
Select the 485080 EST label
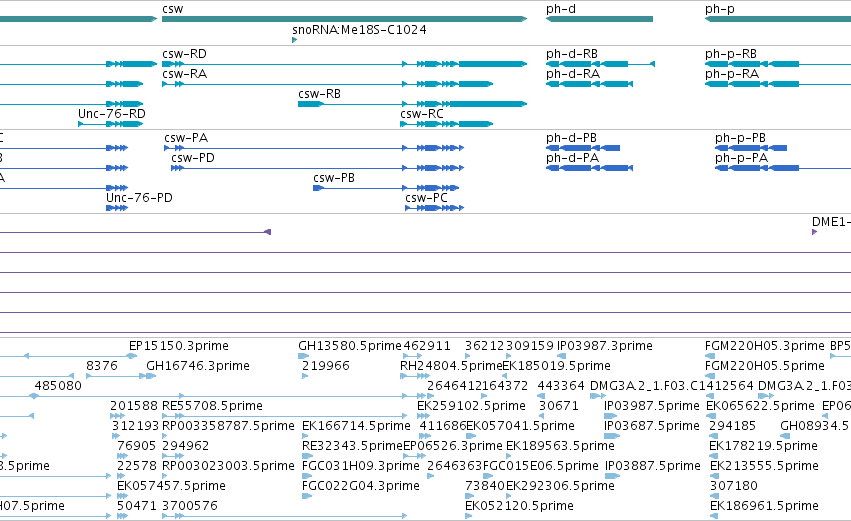click(58, 386)
